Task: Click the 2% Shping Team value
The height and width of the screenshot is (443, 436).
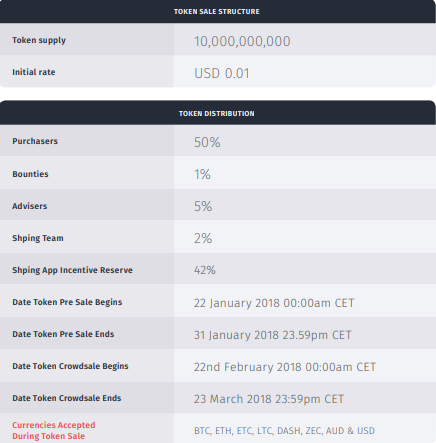Action: click(x=203, y=238)
